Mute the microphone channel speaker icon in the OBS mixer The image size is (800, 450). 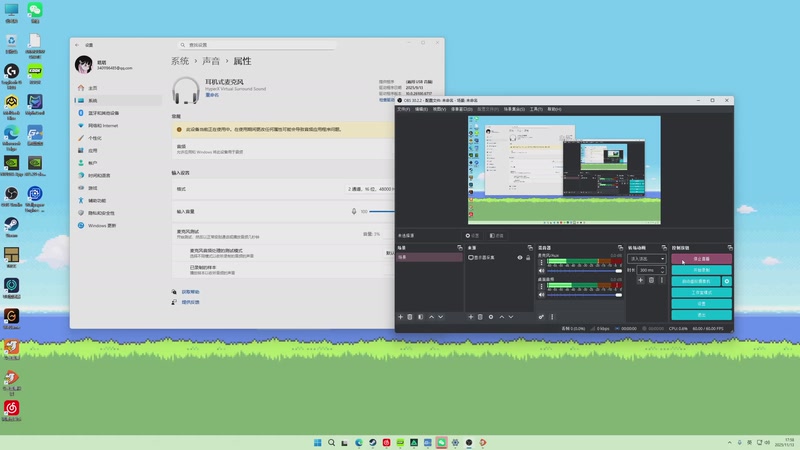click(541, 271)
